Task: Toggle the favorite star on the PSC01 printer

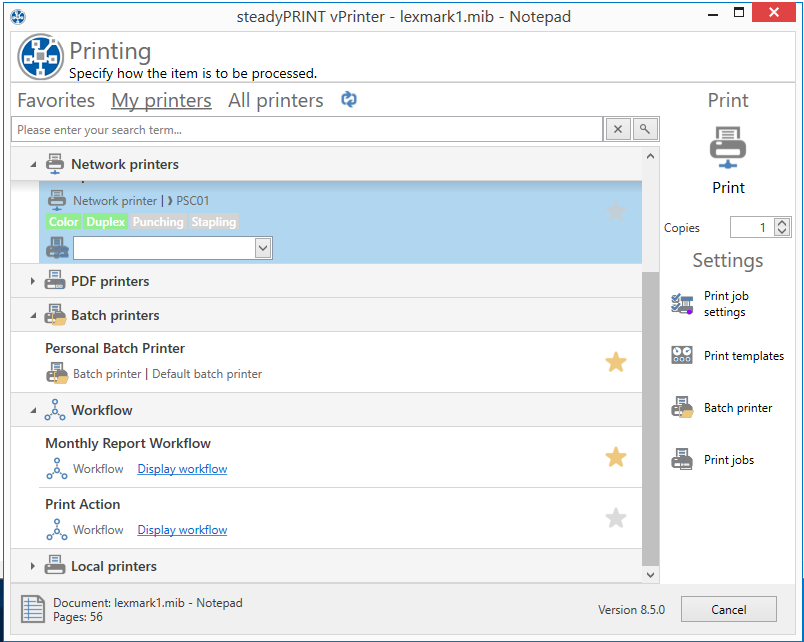Action: [x=616, y=211]
